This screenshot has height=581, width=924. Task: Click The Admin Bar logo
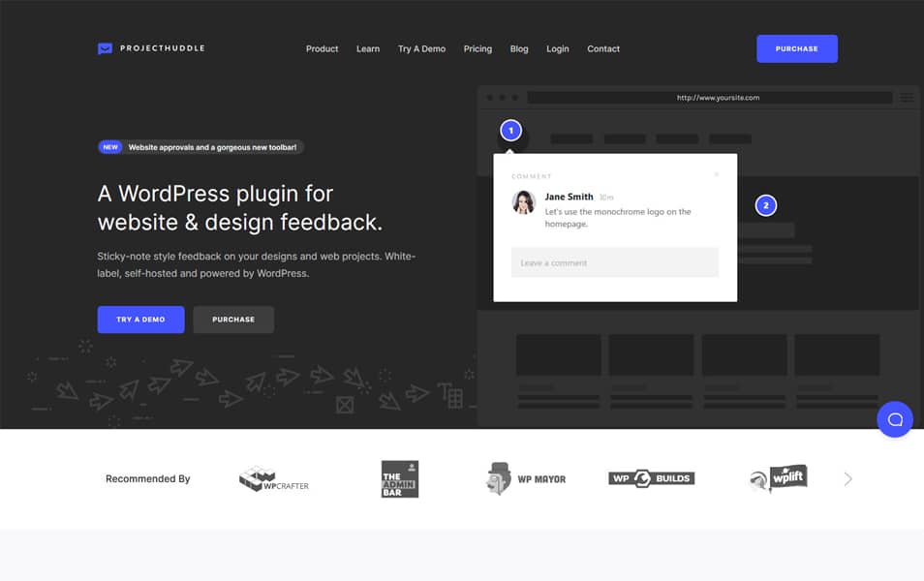pyautogui.click(x=400, y=477)
